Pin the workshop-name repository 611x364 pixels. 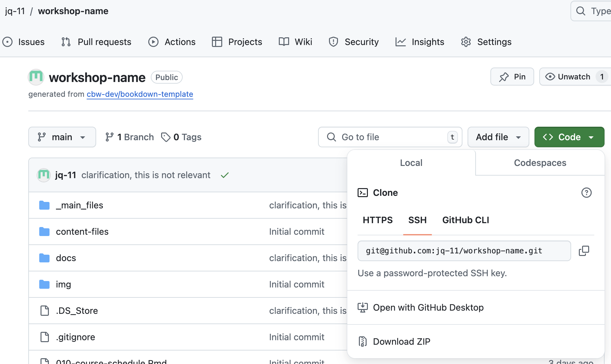pos(512,77)
